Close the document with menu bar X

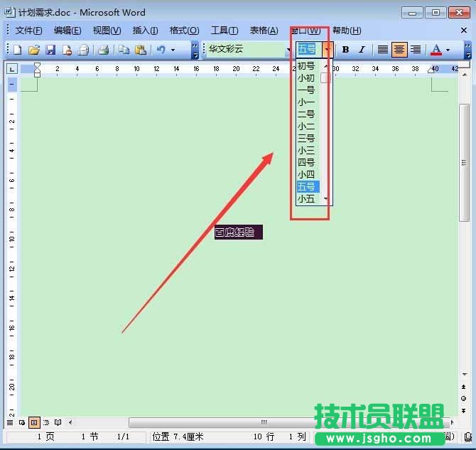463,30
